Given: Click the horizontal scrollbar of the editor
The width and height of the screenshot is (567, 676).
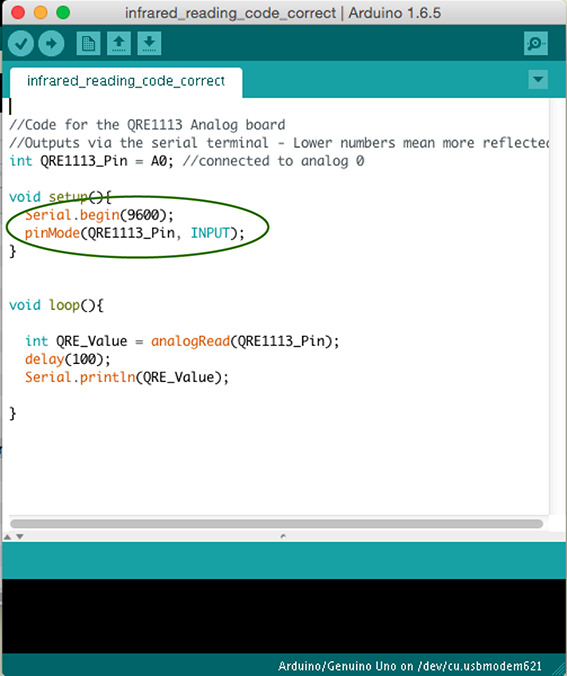Looking at the screenshot, I should [276, 524].
